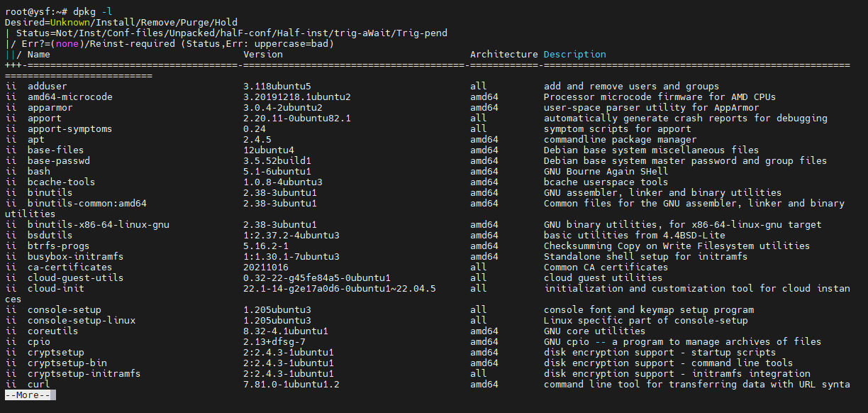
Task: Select the coreutils package name
Action: coord(52,331)
